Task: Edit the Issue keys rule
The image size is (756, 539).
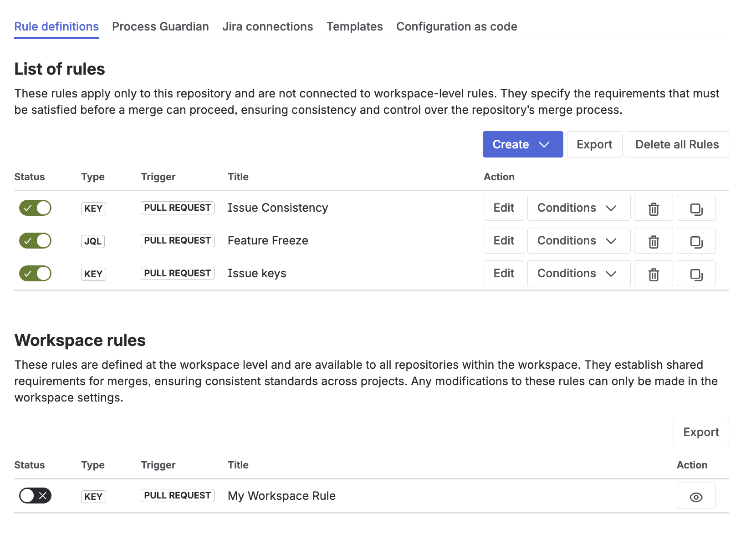Action: pyautogui.click(x=504, y=274)
